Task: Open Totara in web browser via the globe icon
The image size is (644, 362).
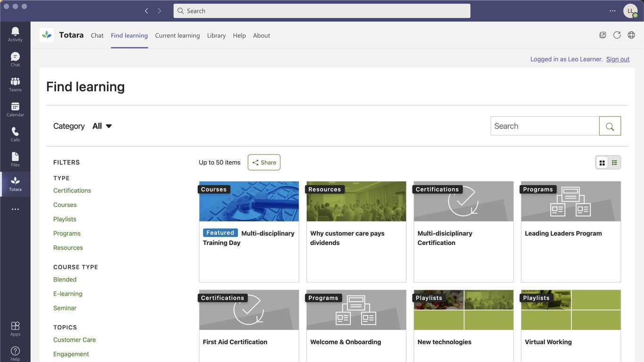Action: click(x=631, y=35)
